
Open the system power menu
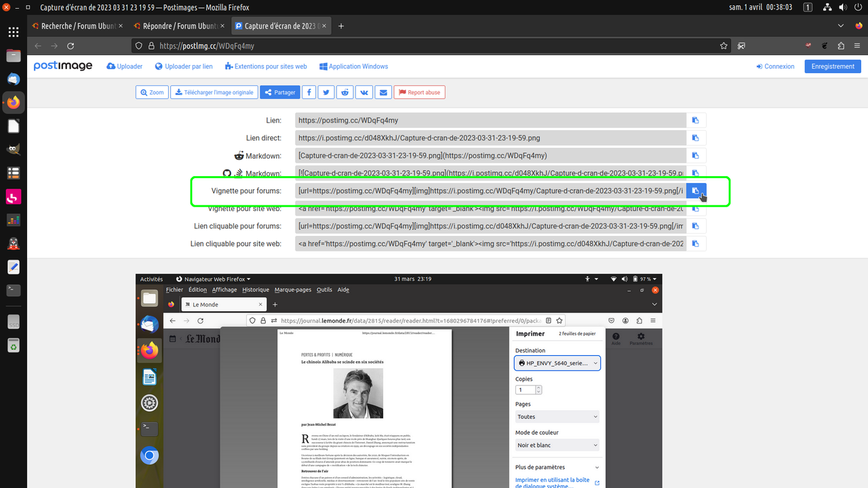click(x=860, y=7)
